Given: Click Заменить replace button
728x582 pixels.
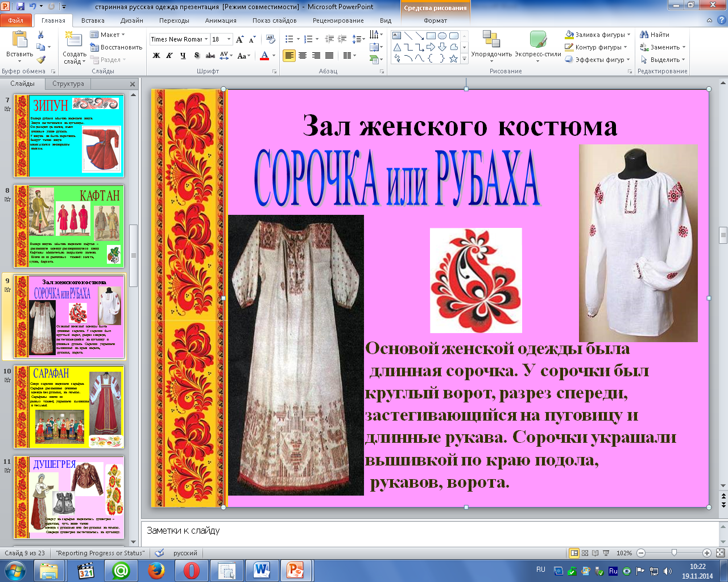Looking at the screenshot, I should 663,47.
